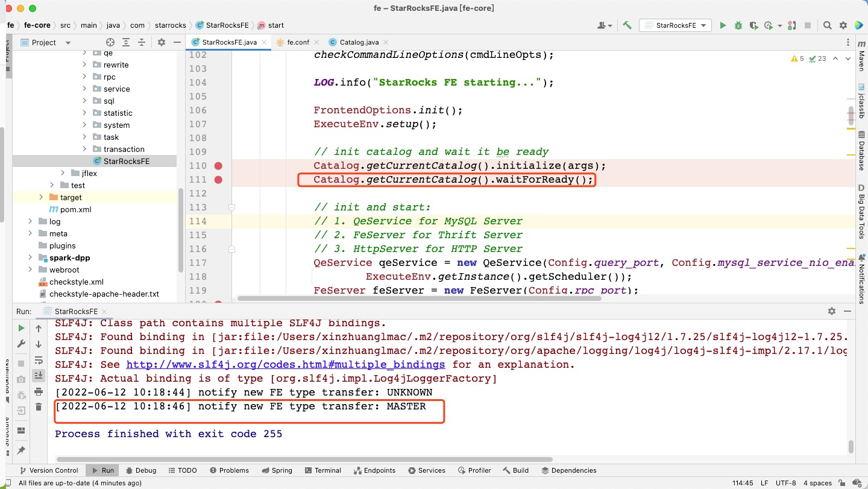
Task: Expand the target folder in project tree
Action: [41, 197]
